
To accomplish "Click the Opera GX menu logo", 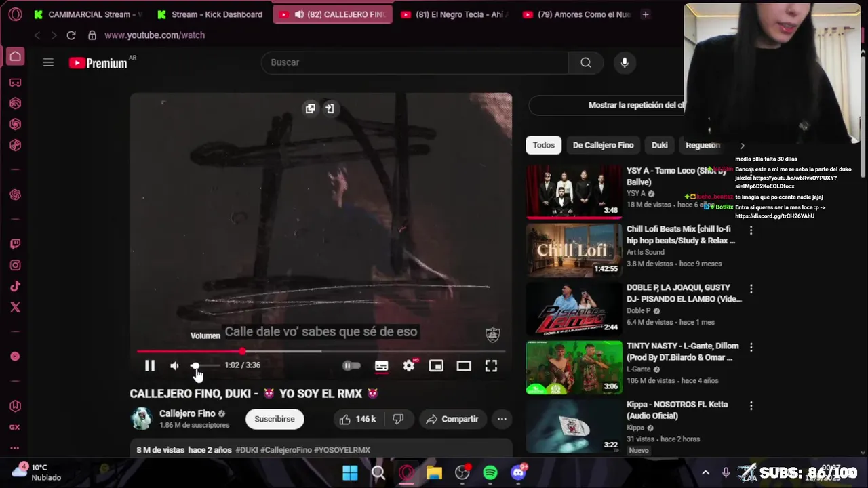I will (x=15, y=14).
